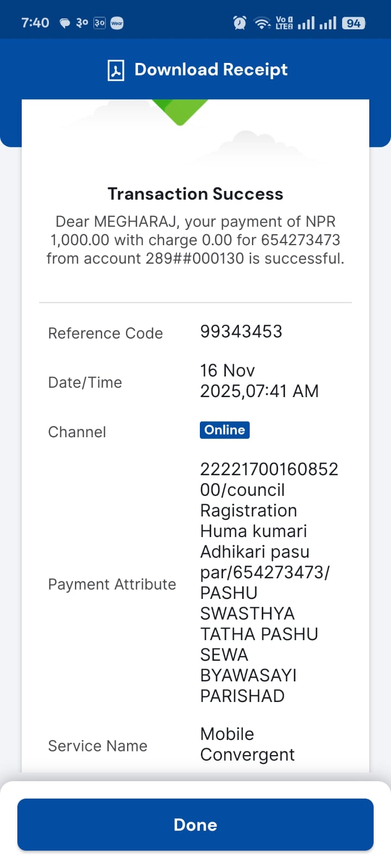The height and width of the screenshot is (868, 391).
Task: Tap the green success checkmark icon
Action: [x=180, y=112]
